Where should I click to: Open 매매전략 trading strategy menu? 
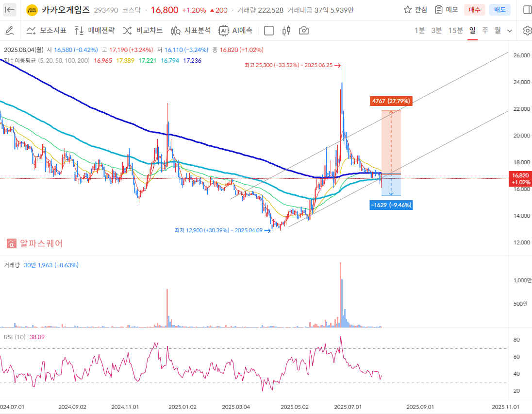pos(94,31)
